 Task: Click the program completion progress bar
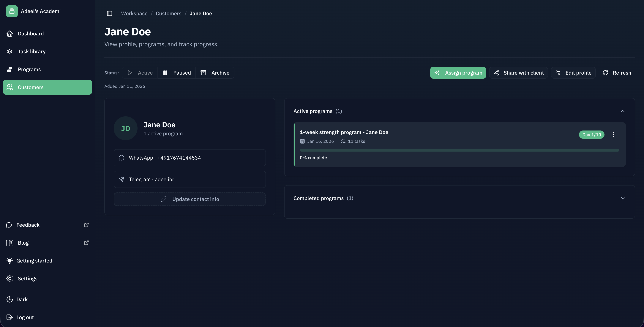(x=459, y=150)
